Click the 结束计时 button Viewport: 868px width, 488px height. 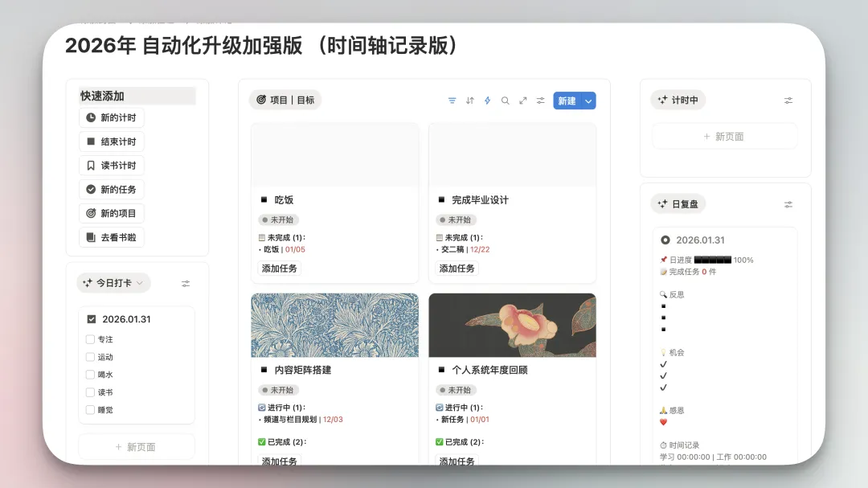pos(111,141)
